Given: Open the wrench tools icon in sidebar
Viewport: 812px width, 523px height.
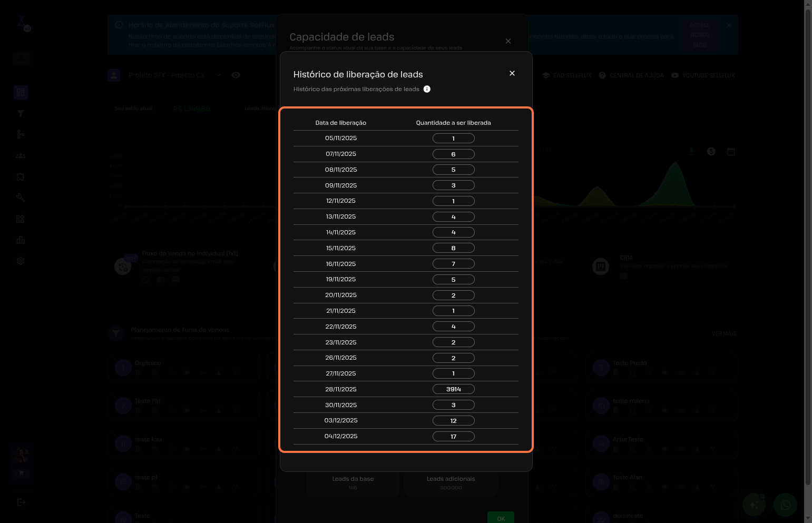Looking at the screenshot, I should pyautogui.click(x=21, y=198).
